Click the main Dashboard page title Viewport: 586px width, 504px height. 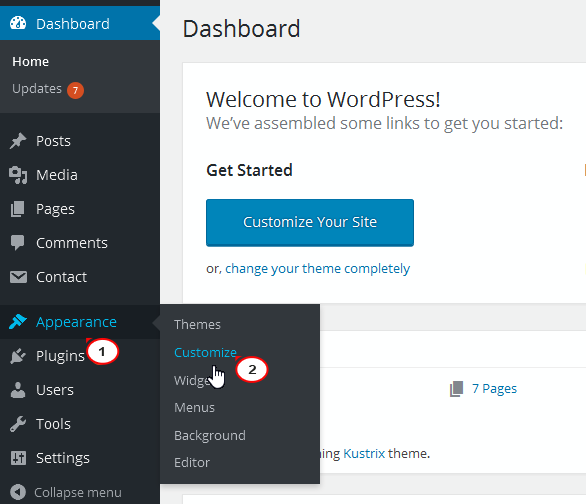point(241,29)
